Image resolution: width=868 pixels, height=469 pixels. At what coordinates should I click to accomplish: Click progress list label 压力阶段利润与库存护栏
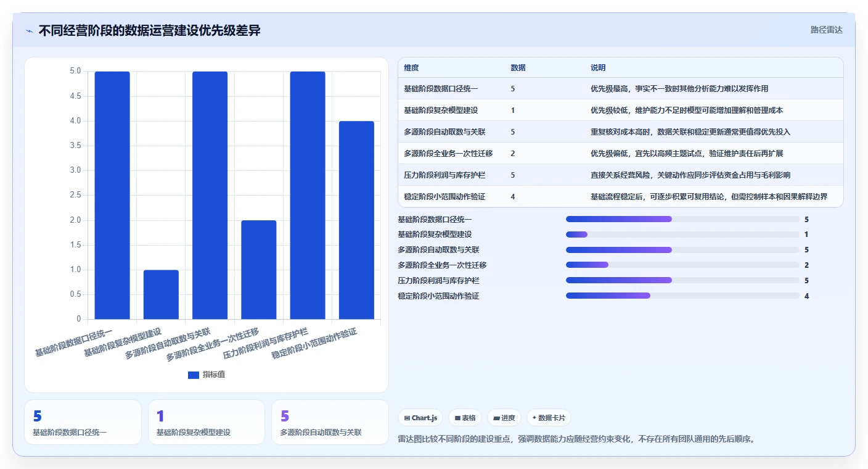click(x=439, y=281)
